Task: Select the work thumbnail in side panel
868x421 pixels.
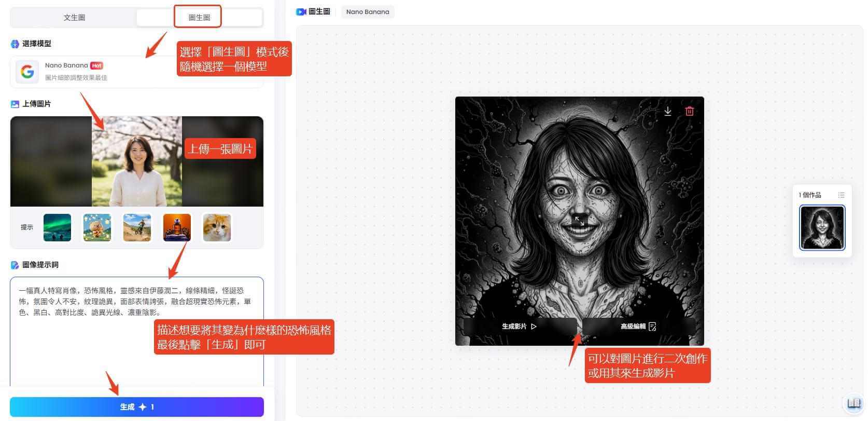Action: (822, 227)
